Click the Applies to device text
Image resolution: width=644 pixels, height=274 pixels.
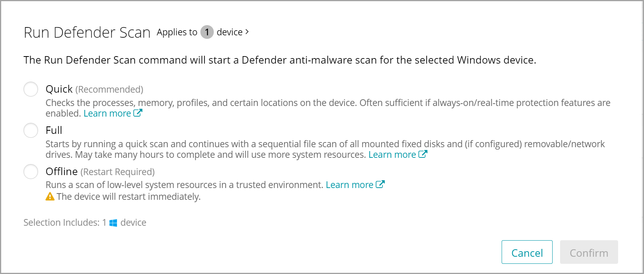[x=177, y=32]
